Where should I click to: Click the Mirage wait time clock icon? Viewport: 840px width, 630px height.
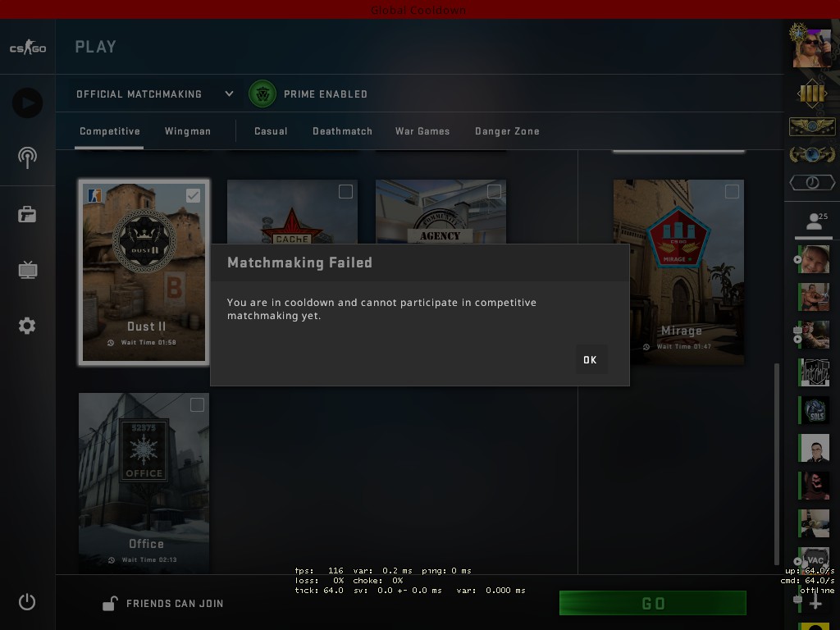click(x=646, y=347)
